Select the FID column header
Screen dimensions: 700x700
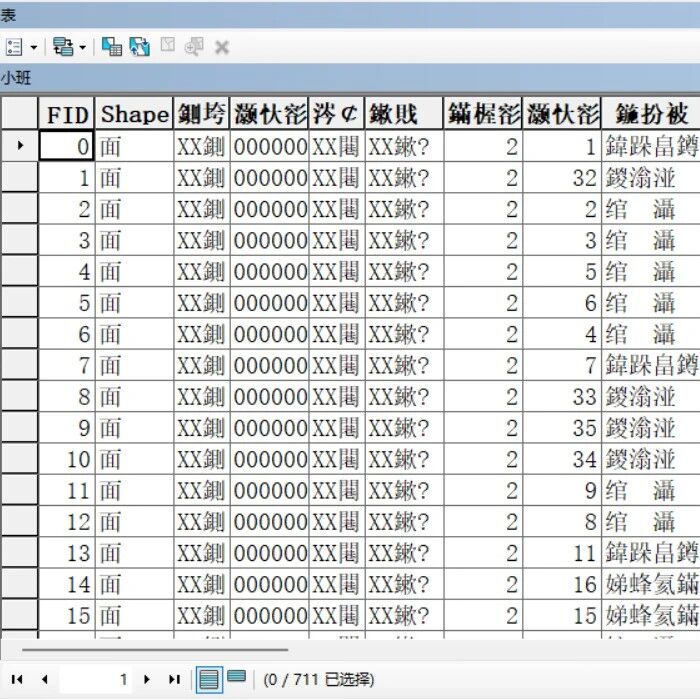pos(67,114)
